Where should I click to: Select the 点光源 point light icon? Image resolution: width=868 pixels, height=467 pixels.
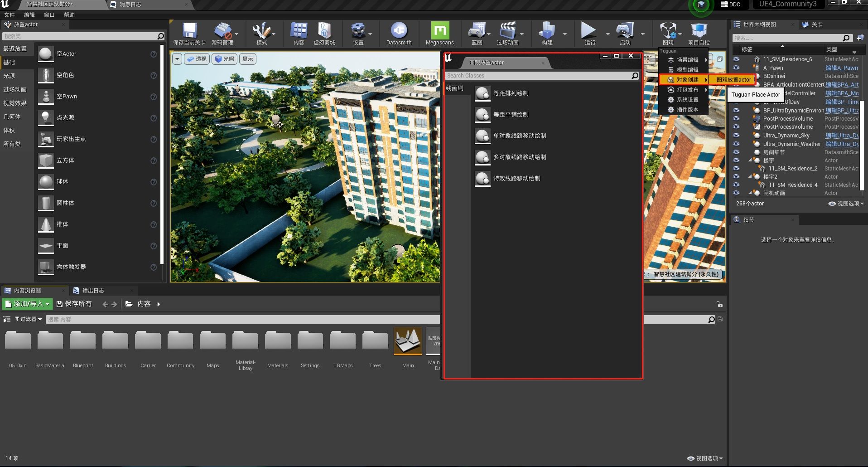[46, 118]
